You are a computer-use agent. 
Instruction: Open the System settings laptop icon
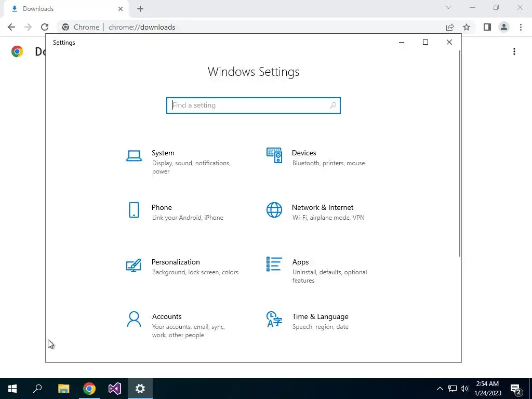point(134,156)
